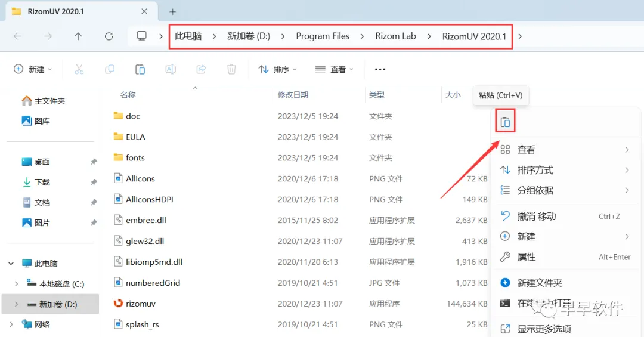Screen dimensions: 644x337
Task: Choose 显示更多选项 in context menu
Action: tap(565, 329)
